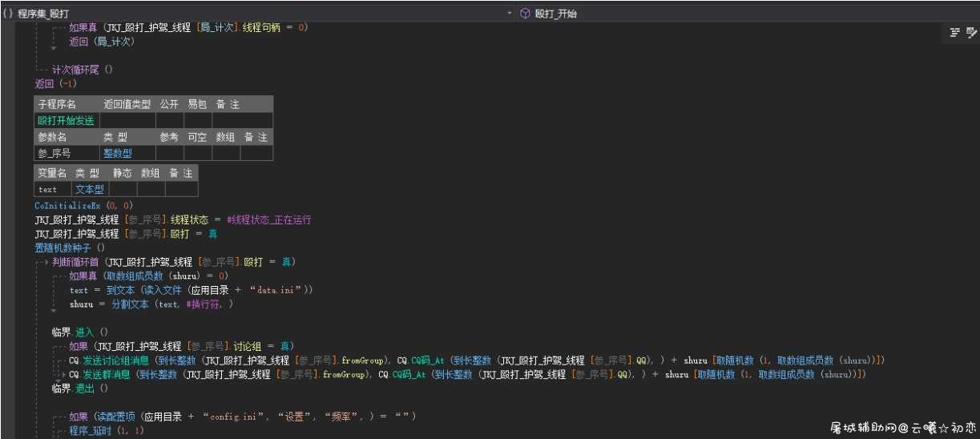
Task: Collapse the 判断循环首 loop block
Action: point(39,262)
